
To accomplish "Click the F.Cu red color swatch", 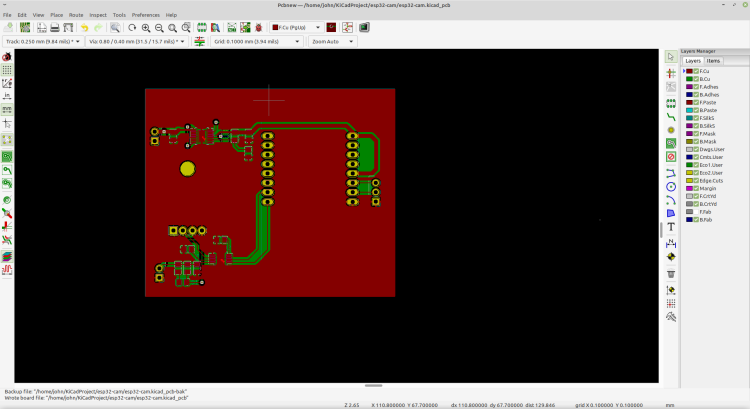I will click(689, 71).
